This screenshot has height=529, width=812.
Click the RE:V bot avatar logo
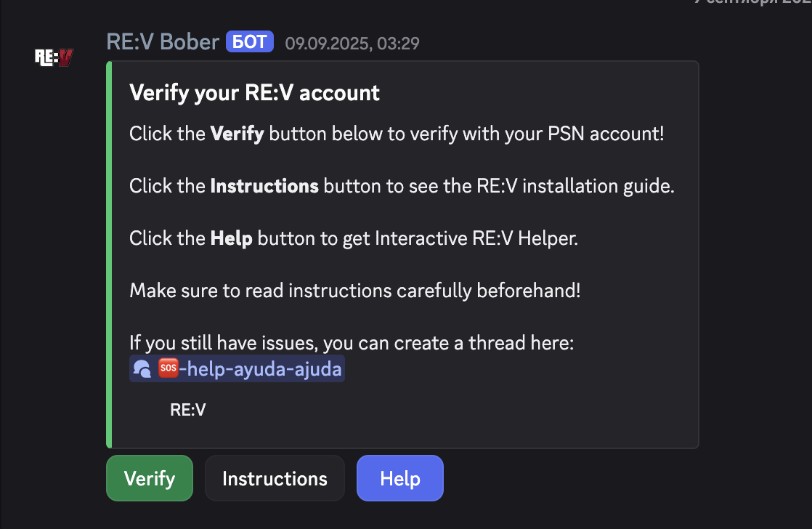[x=54, y=57]
